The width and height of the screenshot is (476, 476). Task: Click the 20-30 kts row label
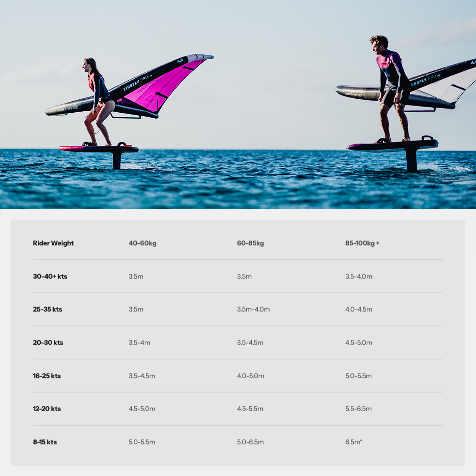tap(48, 342)
